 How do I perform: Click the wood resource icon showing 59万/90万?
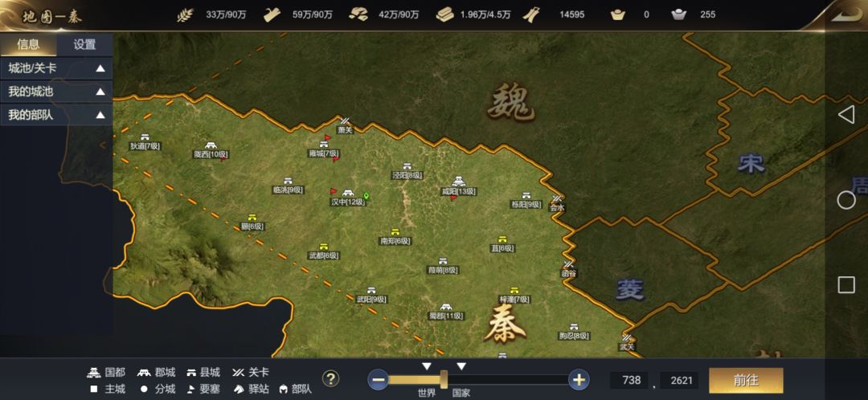click(x=272, y=15)
